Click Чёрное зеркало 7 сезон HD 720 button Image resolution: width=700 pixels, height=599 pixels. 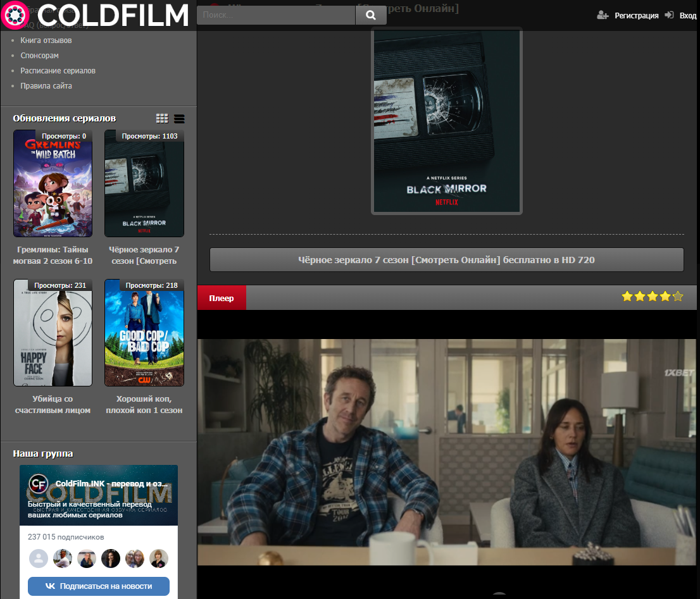(x=446, y=259)
